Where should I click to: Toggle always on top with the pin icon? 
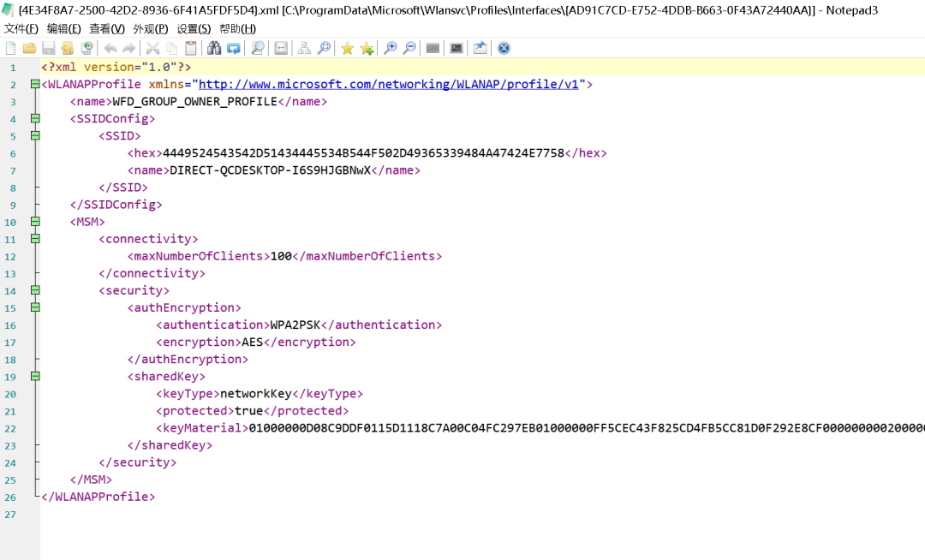click(480, 48)
